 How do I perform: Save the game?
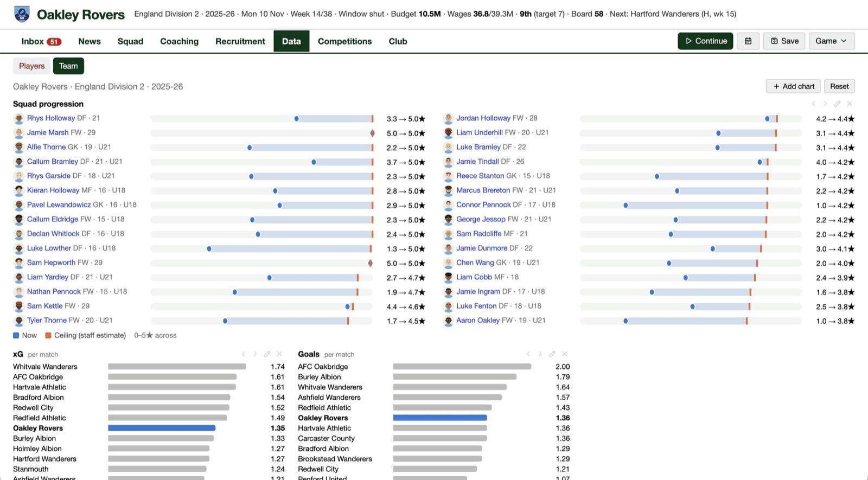click(784, 41)
